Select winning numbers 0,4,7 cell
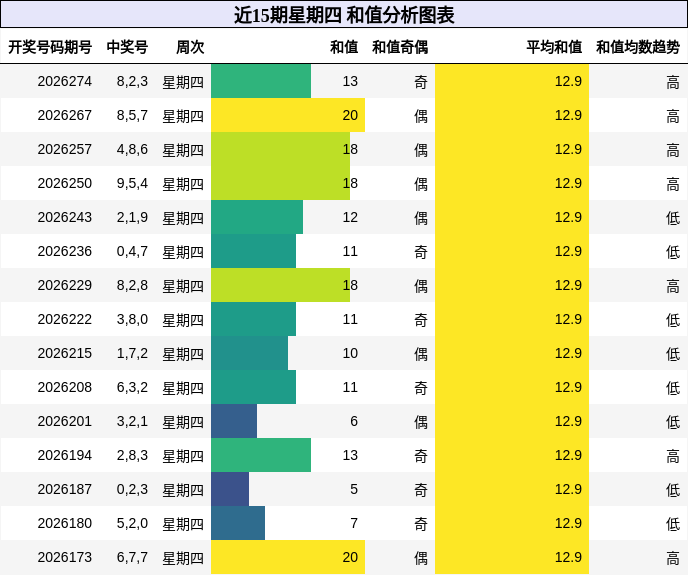This screenshot has width=688, height=575. 132,251
